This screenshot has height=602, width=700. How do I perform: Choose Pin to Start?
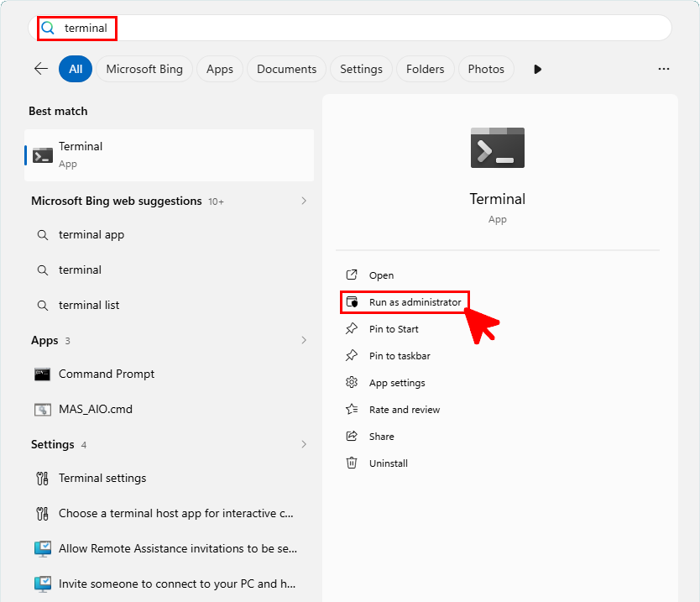[x=394, y=329]
